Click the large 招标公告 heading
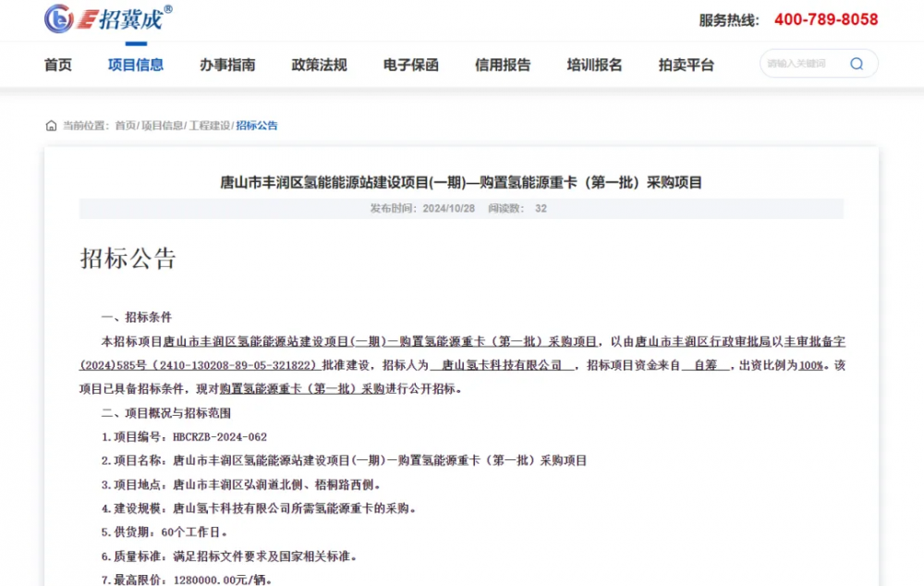 128,259
